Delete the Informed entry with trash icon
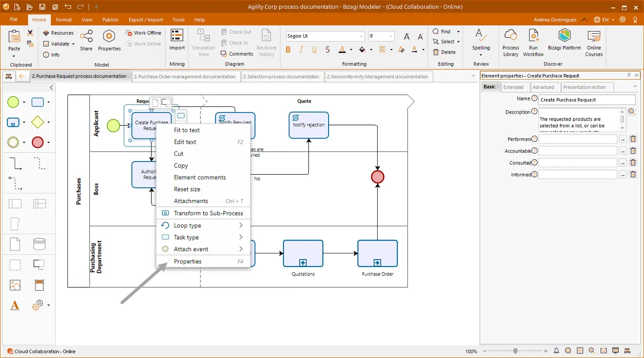644x358 pixels. tap(633, 175)
